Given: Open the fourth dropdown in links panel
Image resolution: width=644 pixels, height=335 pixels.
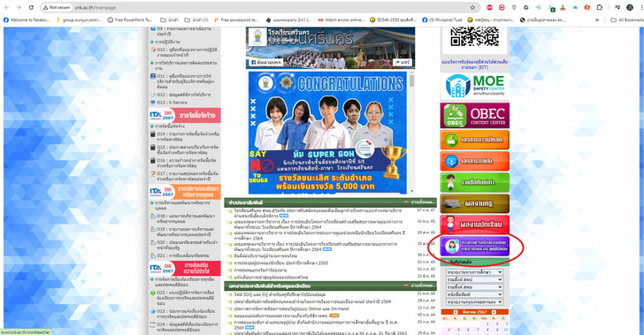Looking at the screenshot, I should (x=474, y=294).
